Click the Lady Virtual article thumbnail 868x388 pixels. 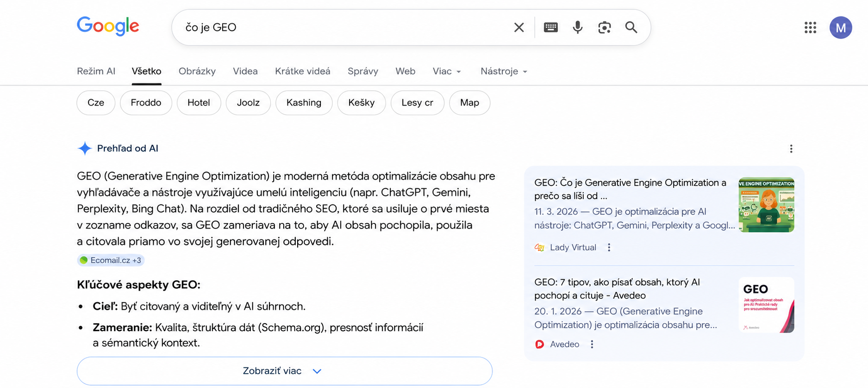click(x=767, y=205)
